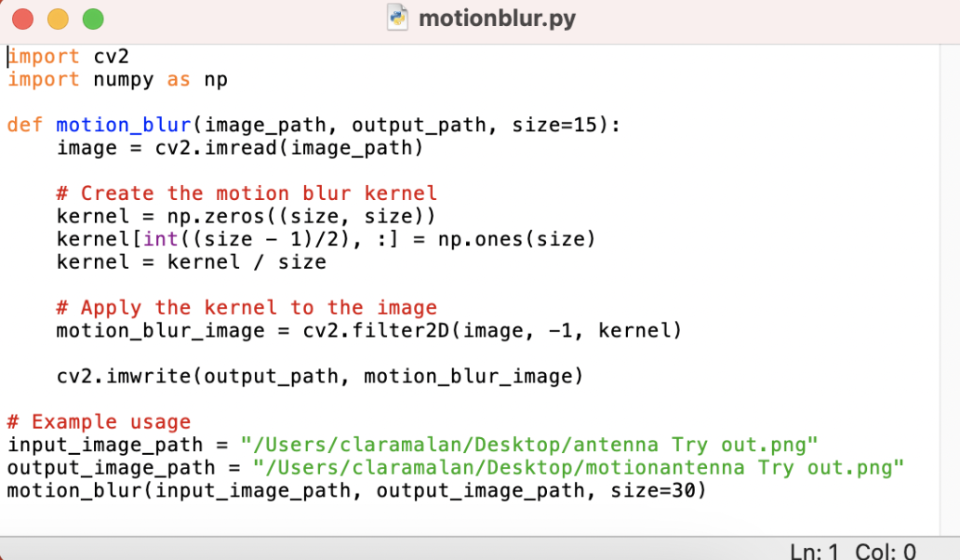Click the cv2.imwrite line
This screenshot has width=960, height=560.
pyautogui.click(x=320, y=376)
